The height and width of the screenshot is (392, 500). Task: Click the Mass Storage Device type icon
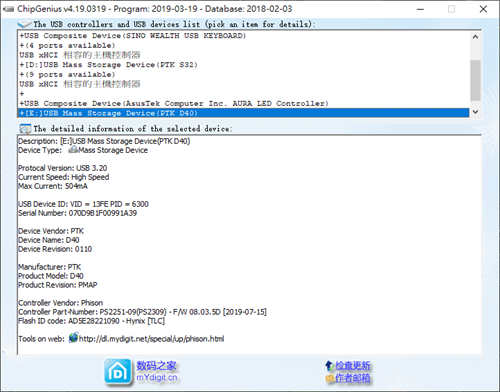tap(72, 150)
